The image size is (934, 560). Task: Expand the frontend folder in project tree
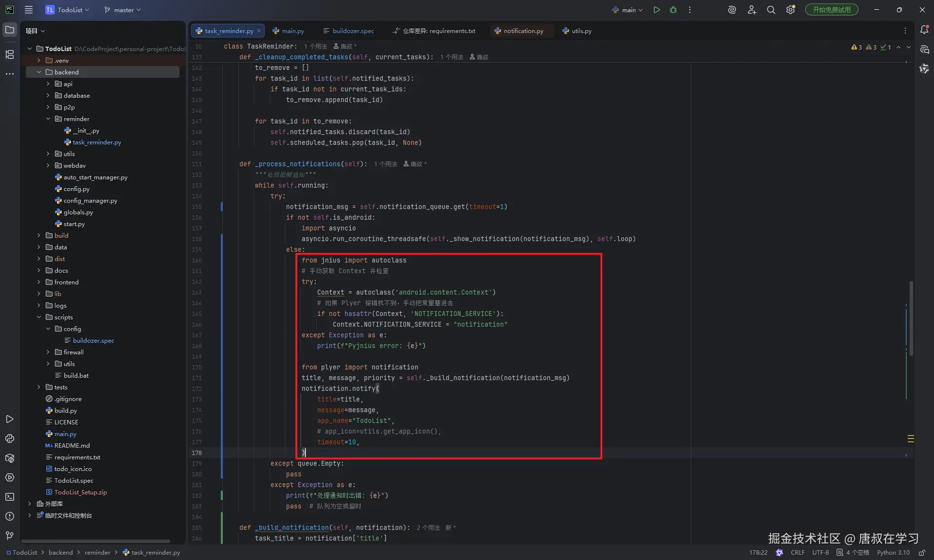(x=39, y=282)
